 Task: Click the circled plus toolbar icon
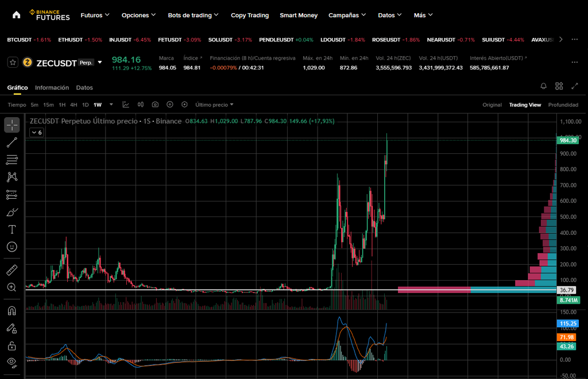[x=170, y=105]
